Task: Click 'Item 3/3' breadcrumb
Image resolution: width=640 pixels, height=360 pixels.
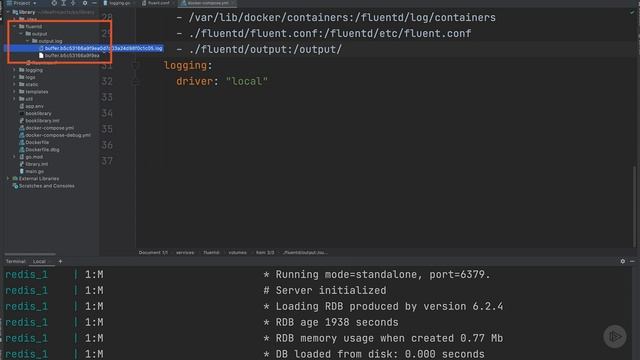Action: [265, 253]
